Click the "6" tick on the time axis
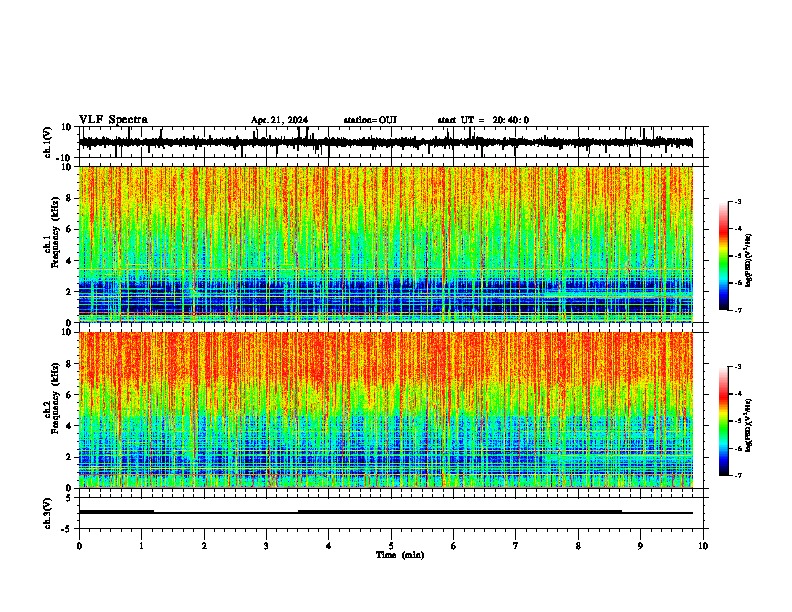Viewport: 792px width, 612px height. pyautogui.click(x=454, y=546)
